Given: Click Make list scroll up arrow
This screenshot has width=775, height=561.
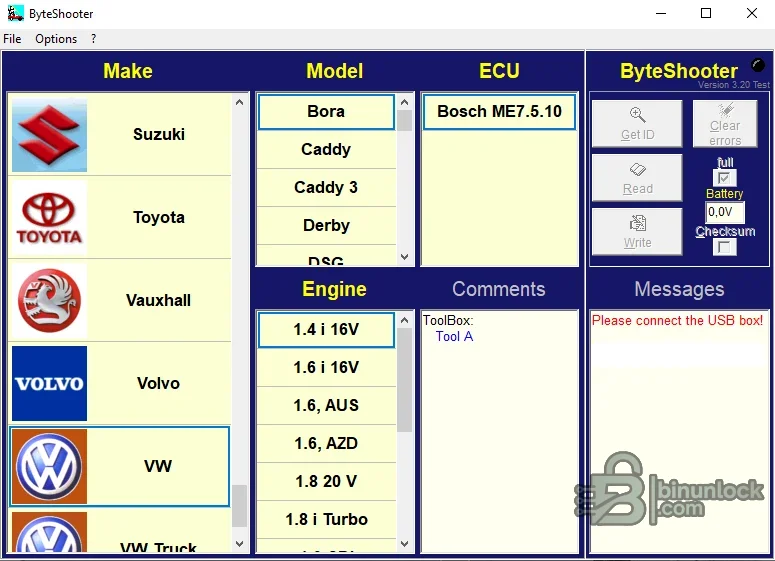Looking at the screenshot, I should [240, 103].
